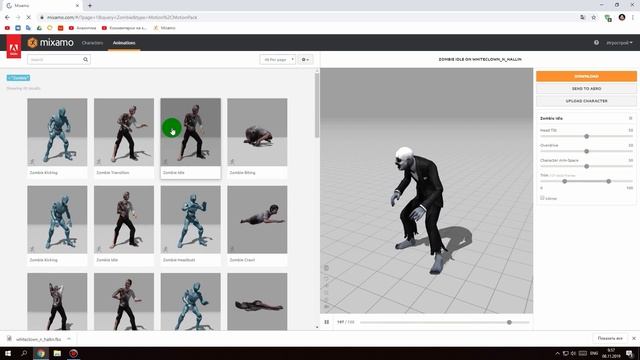The width and height of the screenshot is (640, 360).
Task: Click the volume tray icon
Action: 574,353
